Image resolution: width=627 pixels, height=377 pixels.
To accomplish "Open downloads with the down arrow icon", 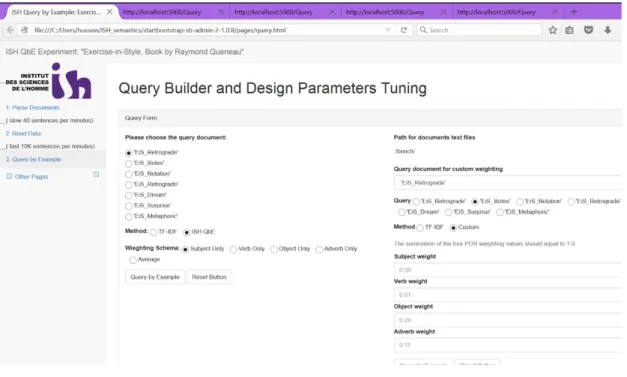I will (x=607, y=30).
